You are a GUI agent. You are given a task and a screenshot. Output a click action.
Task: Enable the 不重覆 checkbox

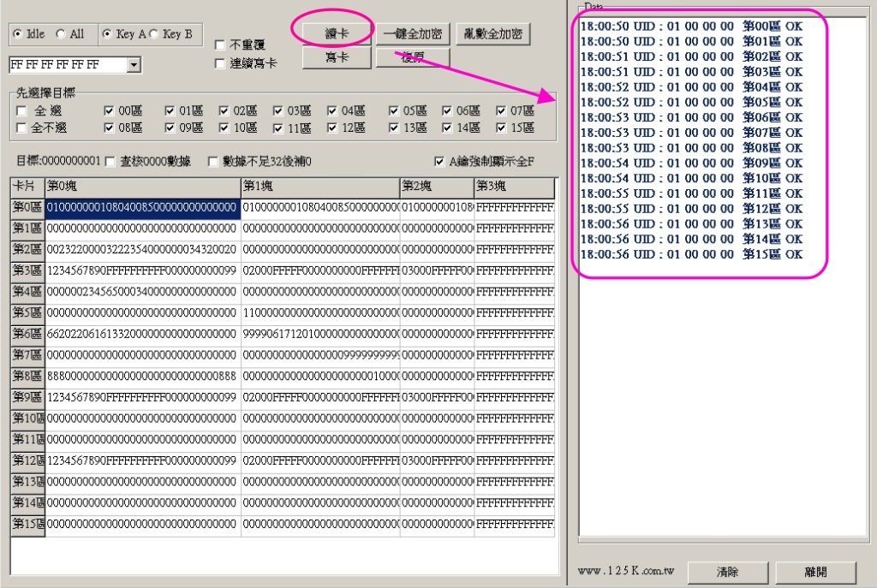point(220,45)
